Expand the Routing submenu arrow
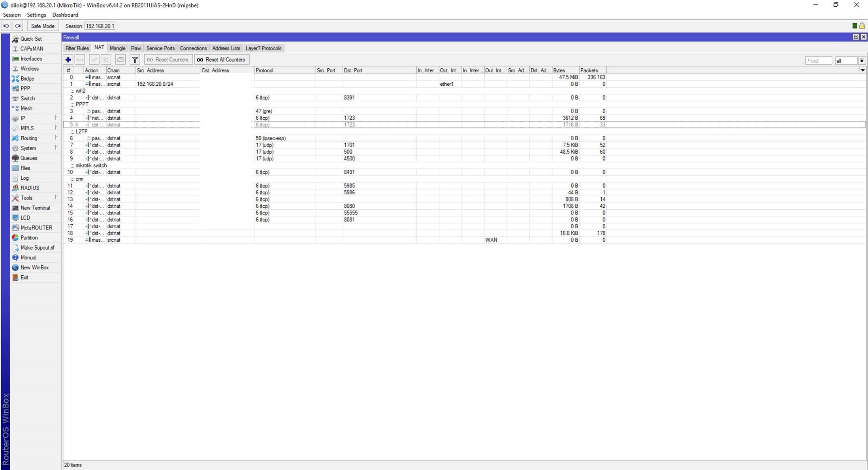The width and height of the screenshot is (868, 470). pyautogui.click(x=56, y=138)
